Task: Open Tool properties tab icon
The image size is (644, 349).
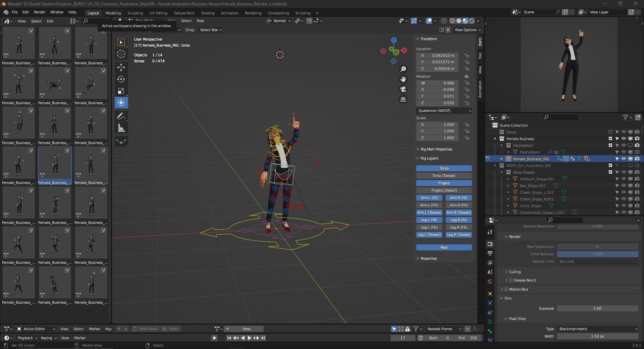Action: [490, 232]
